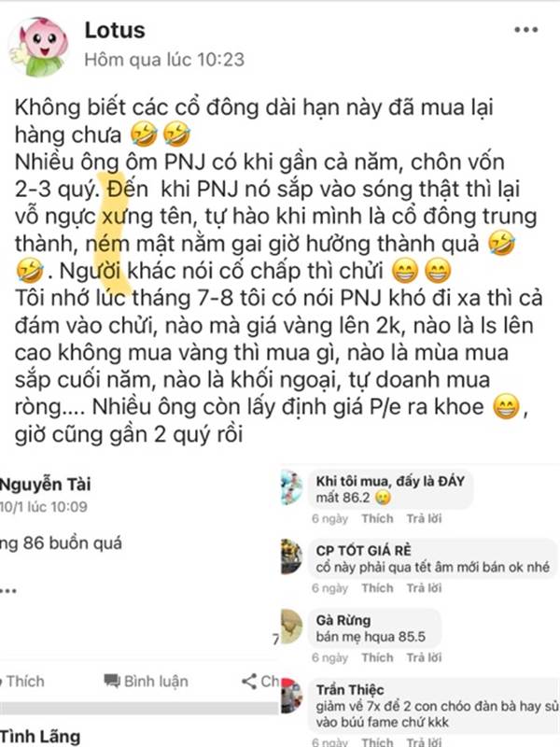Click the Gà Rừng commenter name
Image resolution: width=560 pixels, height=747 pixels.
click(343, 620)
